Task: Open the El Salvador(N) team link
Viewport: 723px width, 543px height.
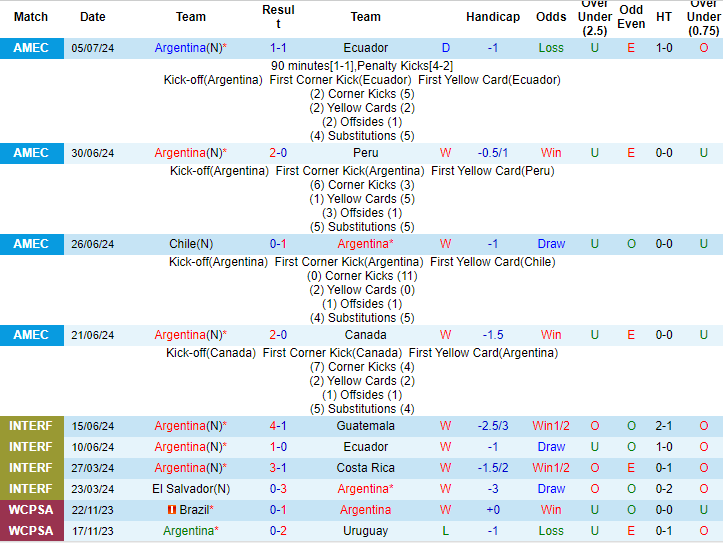Action: [190, 489]
